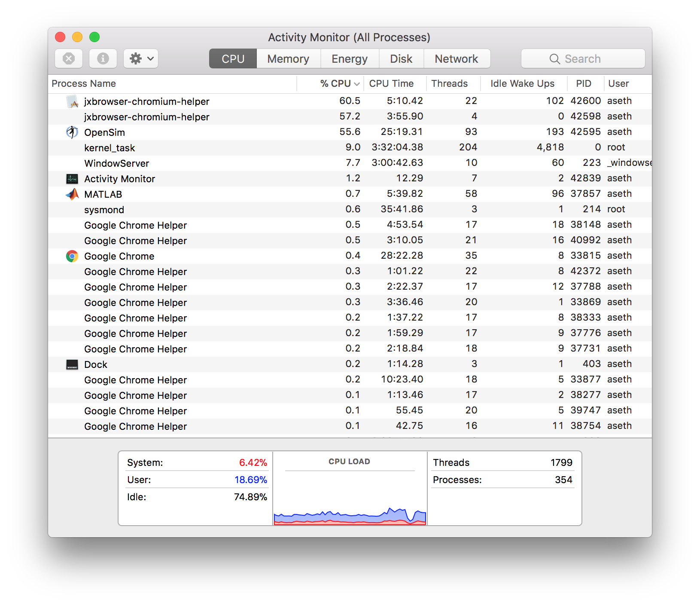Click the quit process (X) toolbar icon
This screenshot has height=606, width=700.
pos(68,58)
